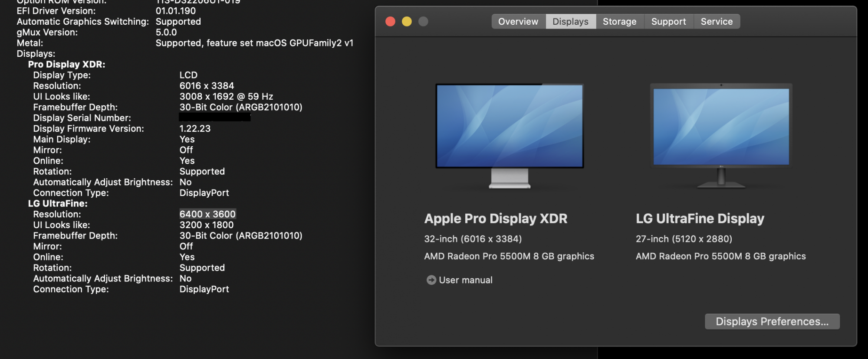Screen dimensions: 868x359
Task: Open the Support tab
Action: (669, 22)
